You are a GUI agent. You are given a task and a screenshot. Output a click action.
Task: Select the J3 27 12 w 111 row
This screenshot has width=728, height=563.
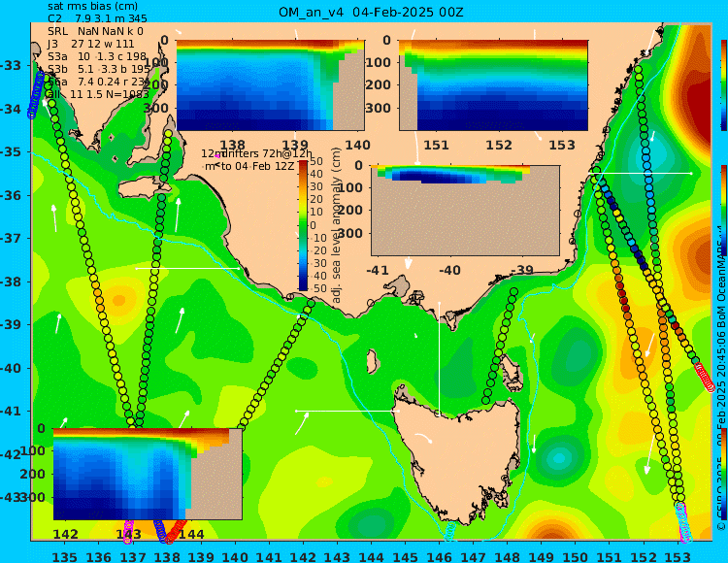[x=91, y=44]
